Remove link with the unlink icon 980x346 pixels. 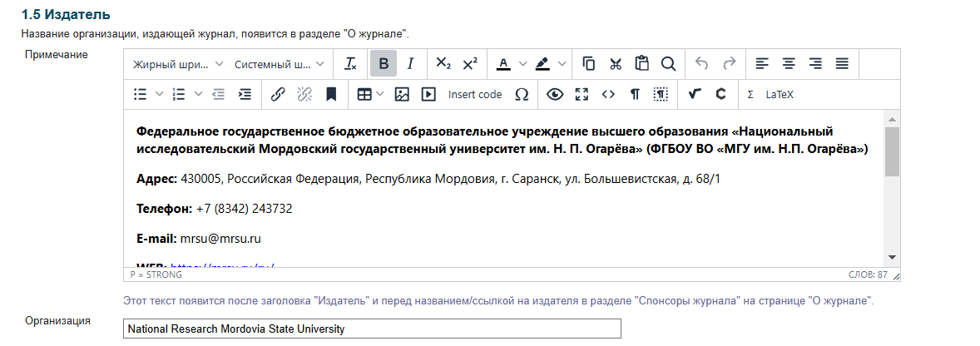click(x=304, y=94)
